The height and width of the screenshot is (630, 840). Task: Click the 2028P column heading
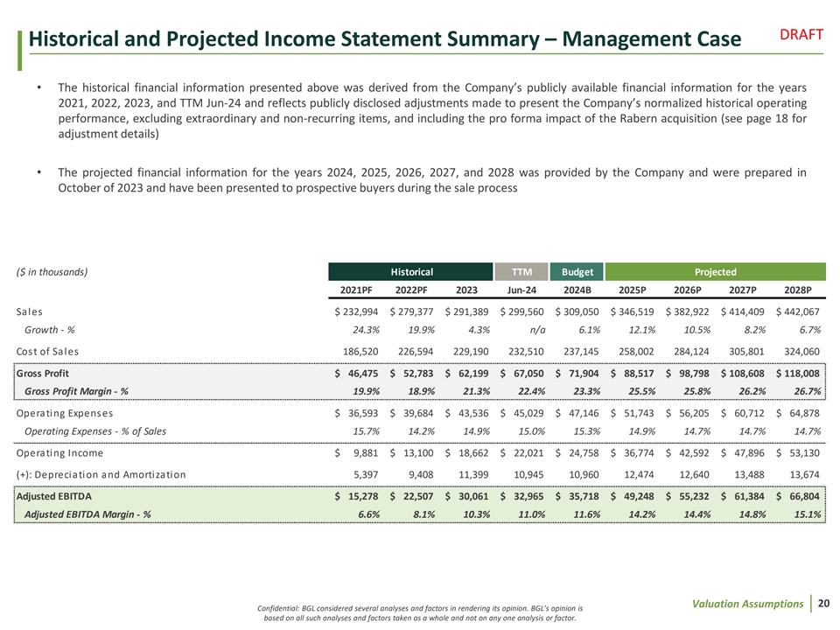coord(798,290)
